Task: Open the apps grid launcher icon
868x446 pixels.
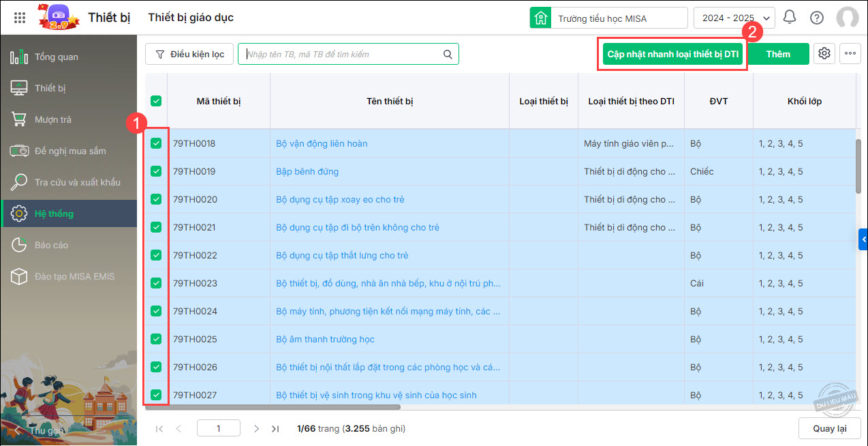Action: click(x=20, y=18)
